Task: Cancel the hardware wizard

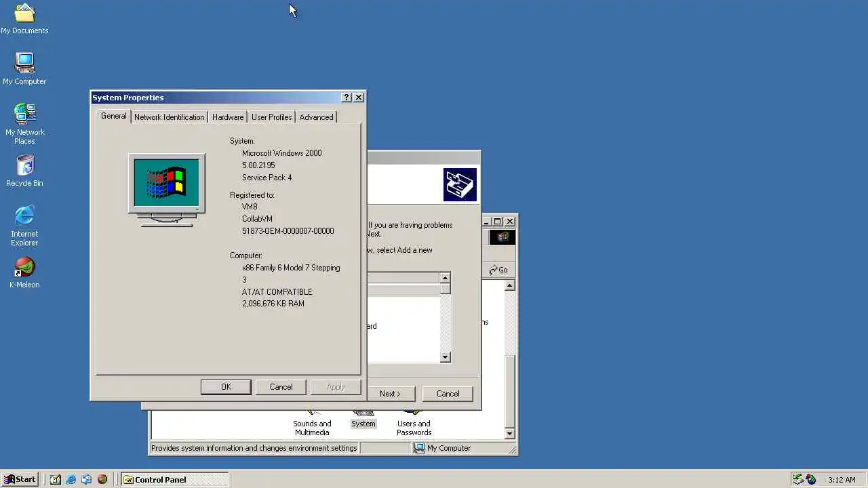Action: coord(448,394)
